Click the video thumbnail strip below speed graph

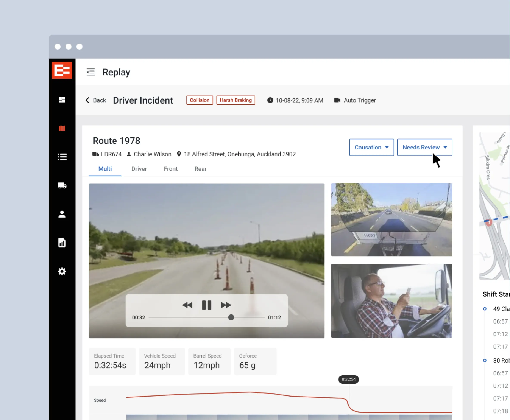coord(289,417)
